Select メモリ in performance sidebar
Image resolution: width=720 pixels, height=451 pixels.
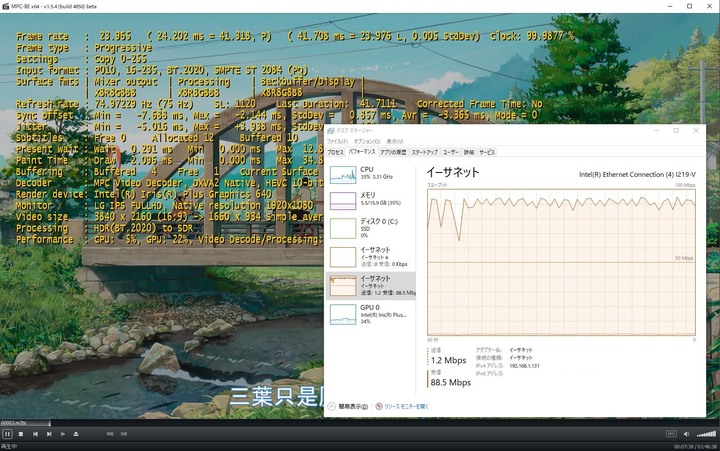[371, 200]
